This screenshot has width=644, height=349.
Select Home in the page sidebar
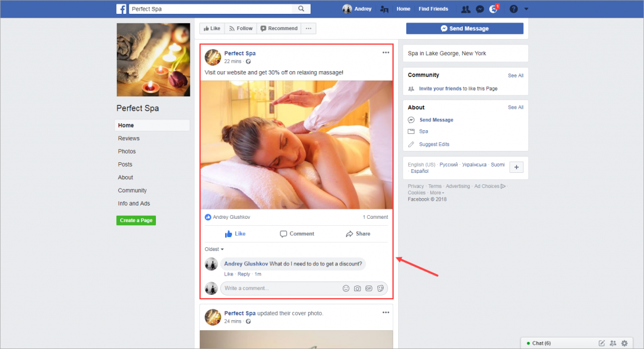[x=152, y=125]
